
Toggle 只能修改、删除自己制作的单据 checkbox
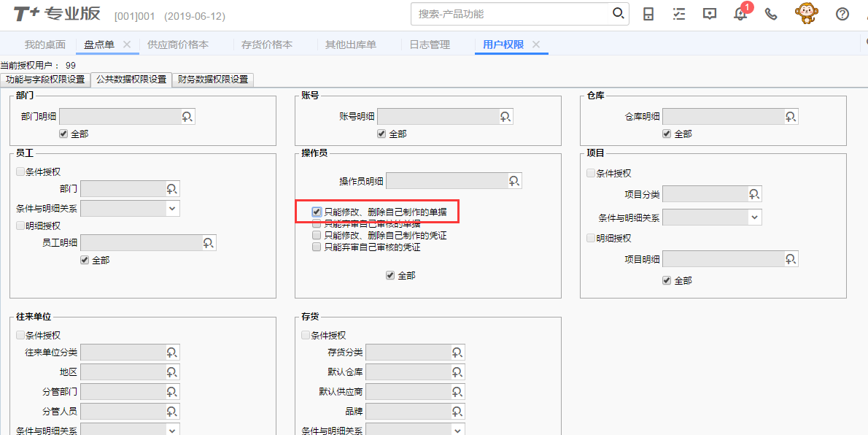317,212
